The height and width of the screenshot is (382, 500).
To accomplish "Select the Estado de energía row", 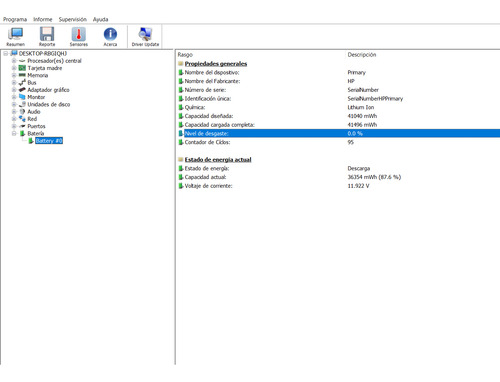I will pyautogui.click(x=338, y=168).
